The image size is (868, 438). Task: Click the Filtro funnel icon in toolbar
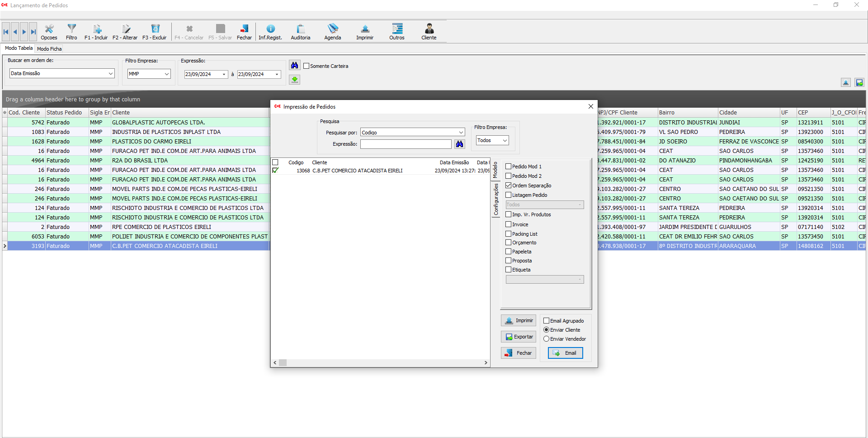pyautogui.click(x=71, y=32)
